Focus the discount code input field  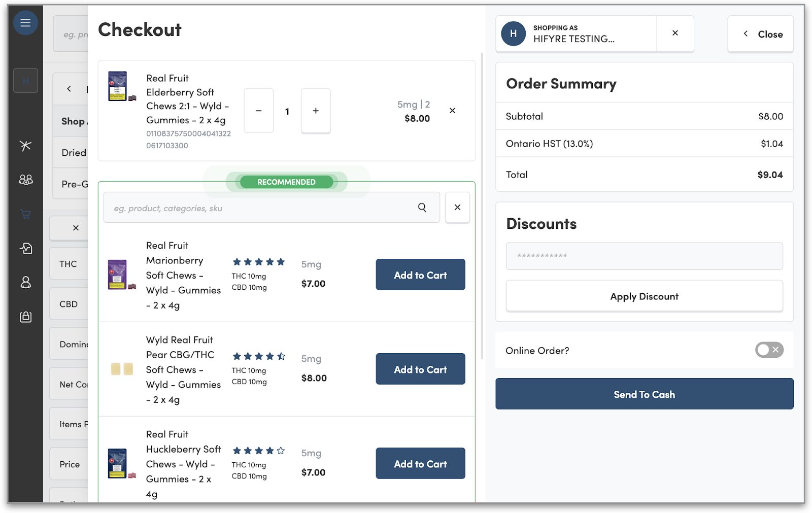tap(644, 256)
